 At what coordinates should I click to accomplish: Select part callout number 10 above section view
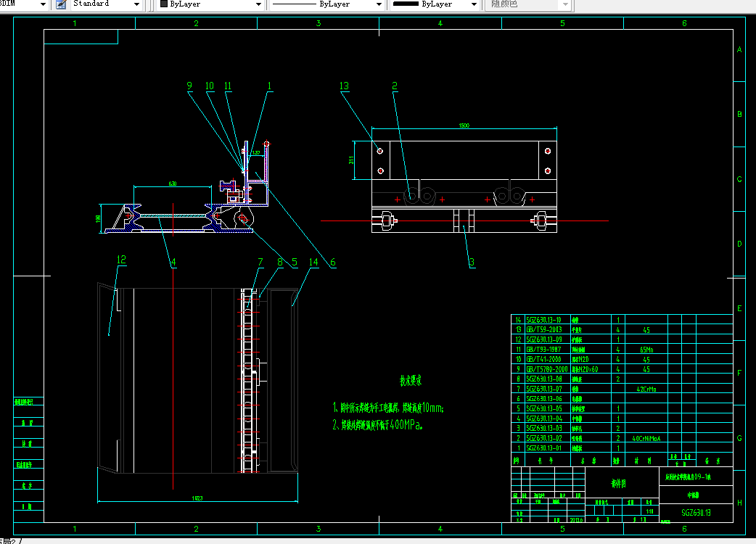209,86
